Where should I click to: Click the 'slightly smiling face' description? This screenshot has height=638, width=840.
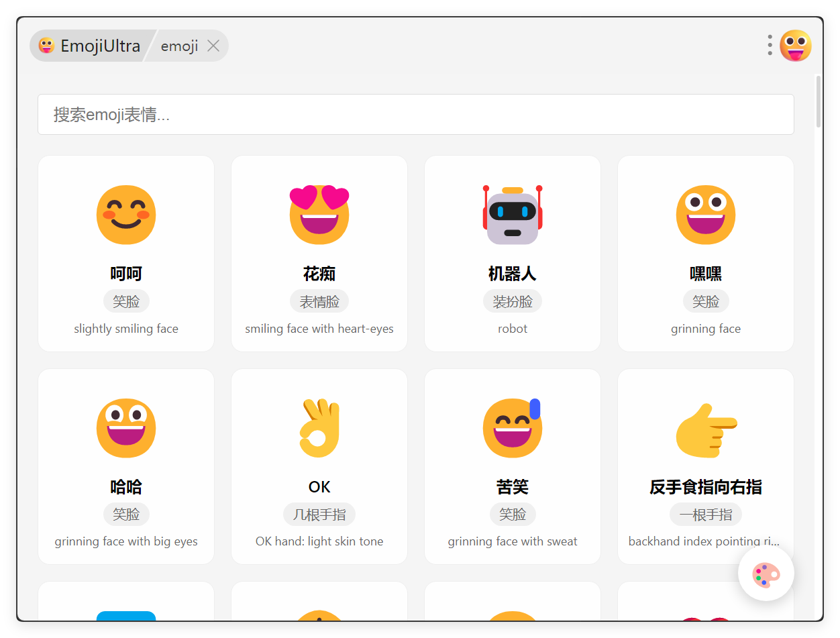(126, 329)
